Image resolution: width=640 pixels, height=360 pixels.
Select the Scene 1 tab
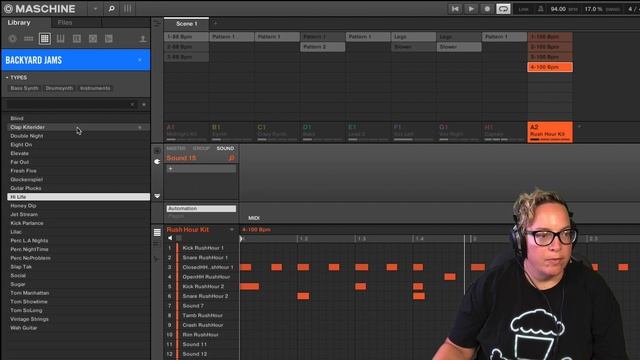187,24
